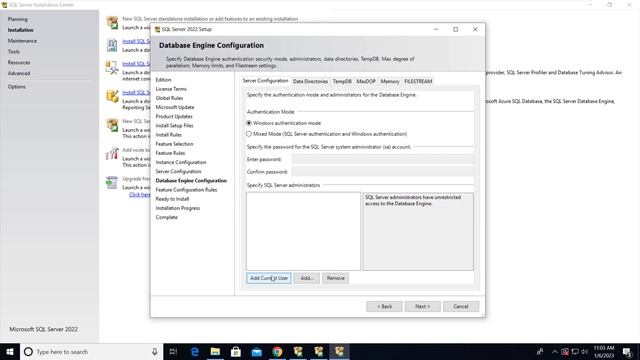Click the Confirm password field
This screenshot has width=640, height=360.
click(383, 171)
